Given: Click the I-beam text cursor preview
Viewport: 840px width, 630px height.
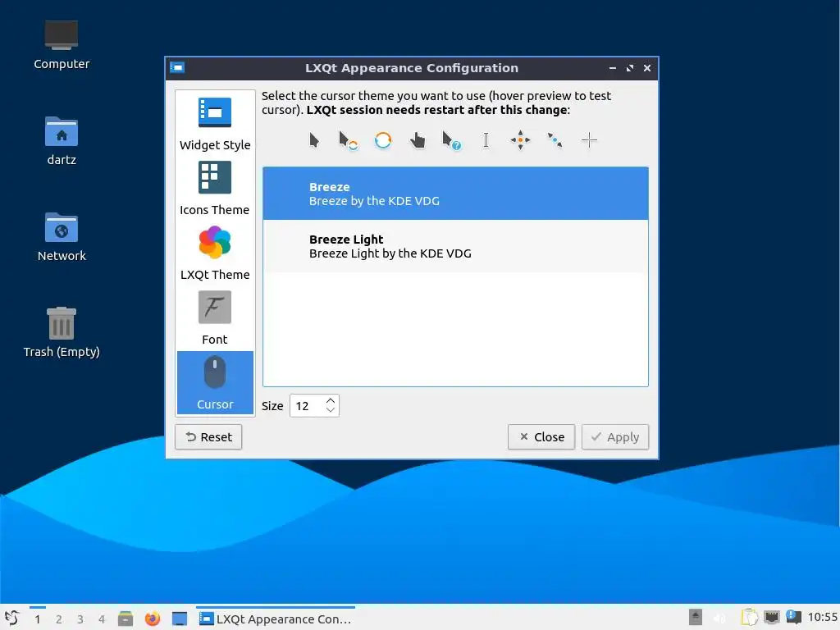Looking at the screenshot, I should click(x=486, y=140).
